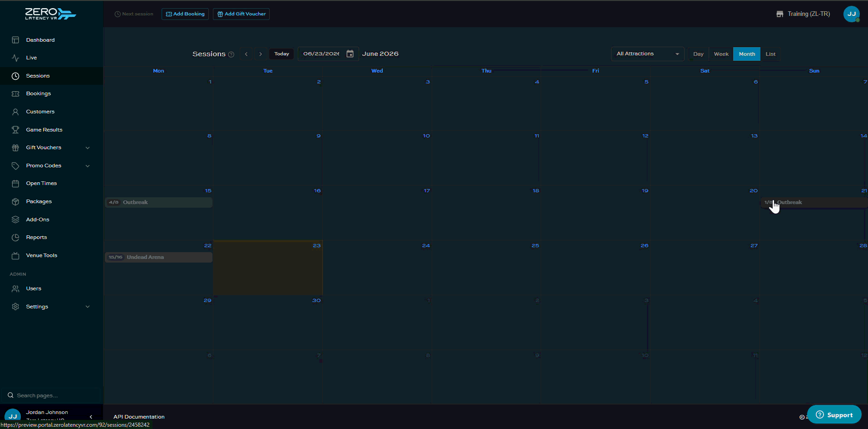This screenshot has height=429, width=868.
Task: Click the Jordan Johnson profile name
Action: tap(47, 412)
